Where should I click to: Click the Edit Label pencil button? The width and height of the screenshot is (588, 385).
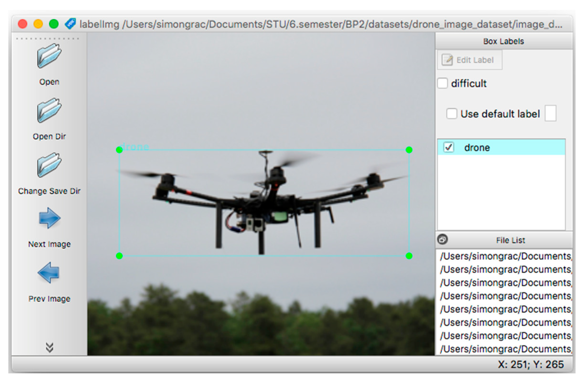tap(469, 60)
